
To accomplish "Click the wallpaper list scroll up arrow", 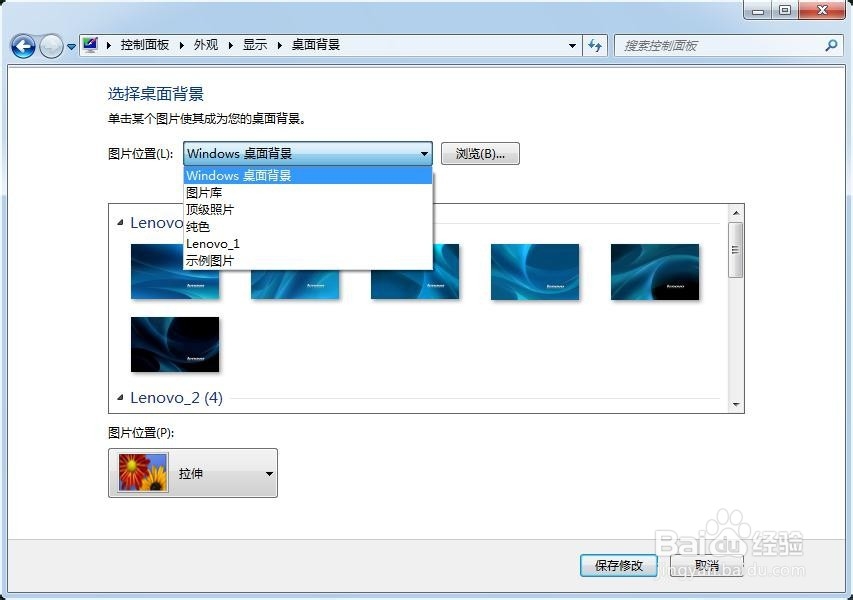I will click(x=735, y=213).
